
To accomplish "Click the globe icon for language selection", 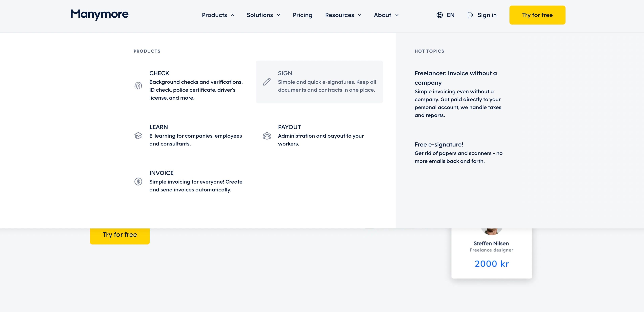I will (x=440, y=15).
